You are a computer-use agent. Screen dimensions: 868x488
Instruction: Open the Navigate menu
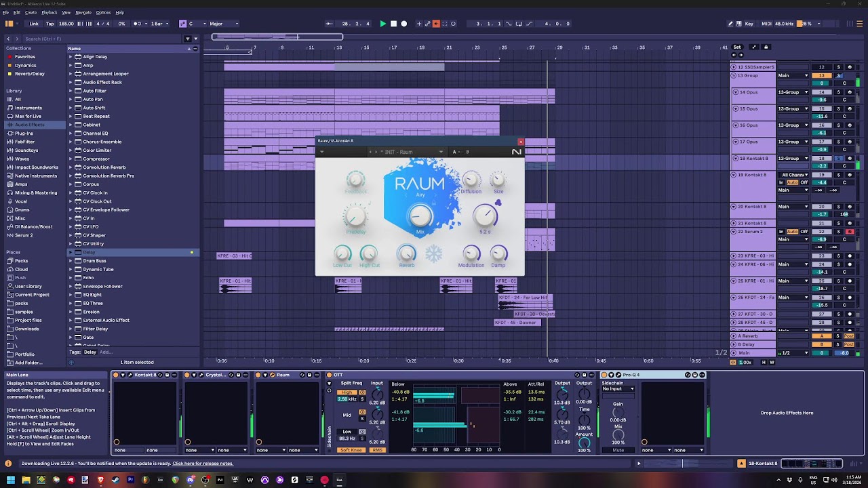(83, 12)
